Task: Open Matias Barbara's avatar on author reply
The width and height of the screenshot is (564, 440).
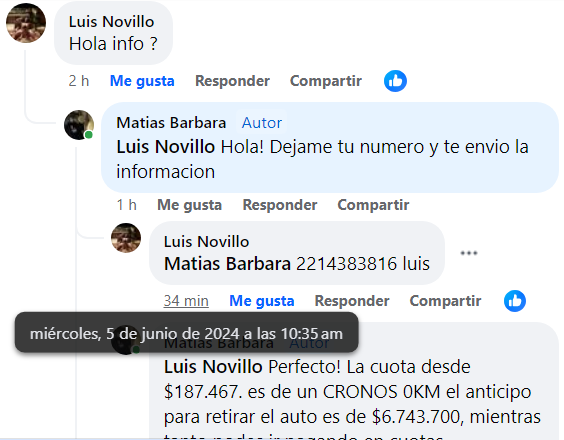Action: point(79,125)
